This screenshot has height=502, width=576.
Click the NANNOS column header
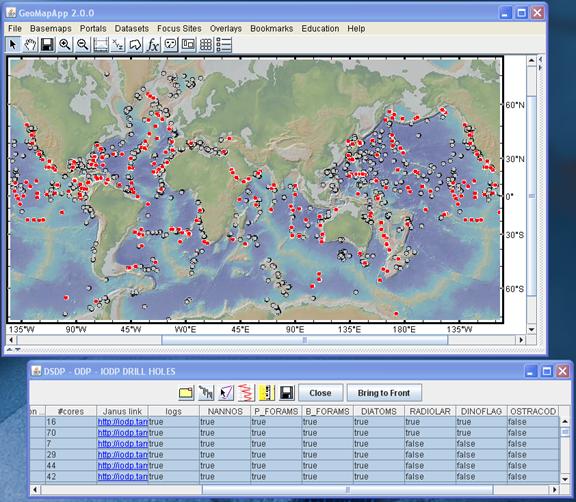coord(225,412)
